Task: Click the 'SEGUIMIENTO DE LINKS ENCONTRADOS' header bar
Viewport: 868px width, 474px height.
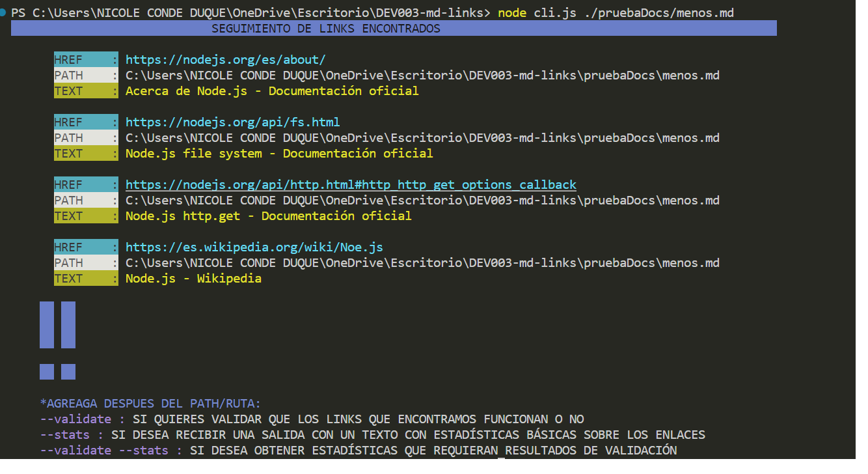Action: click(394, 29)
